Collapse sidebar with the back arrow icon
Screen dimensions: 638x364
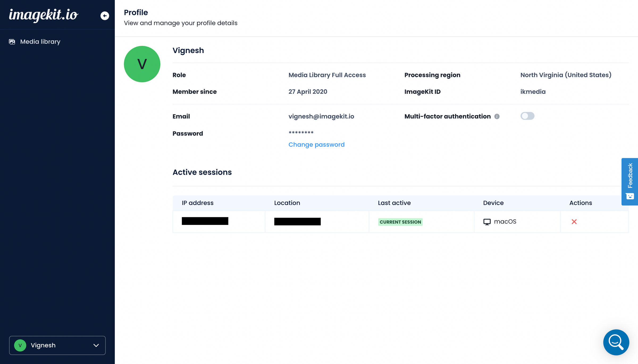tap(105, 16)
